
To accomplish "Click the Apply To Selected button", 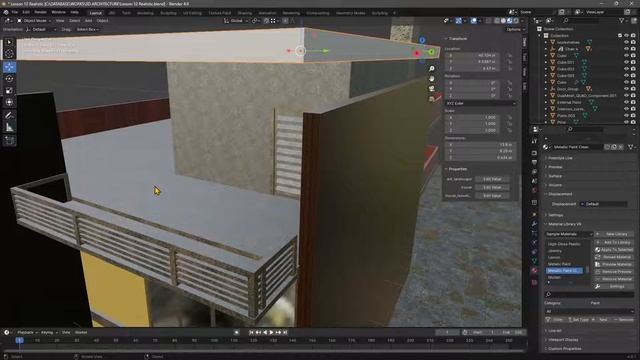I will [x=614, y=249].
